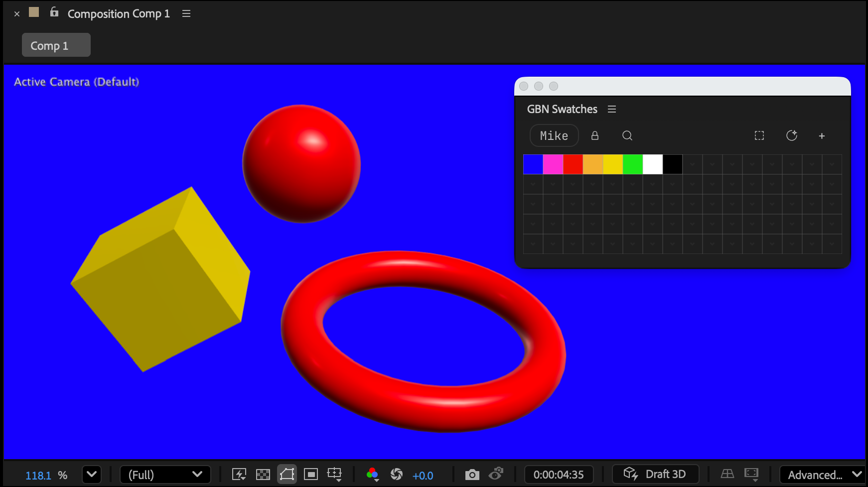868x487 pixels.
Task: Open the magnification ratio dropdown arrow
Action: click(92, 475)
